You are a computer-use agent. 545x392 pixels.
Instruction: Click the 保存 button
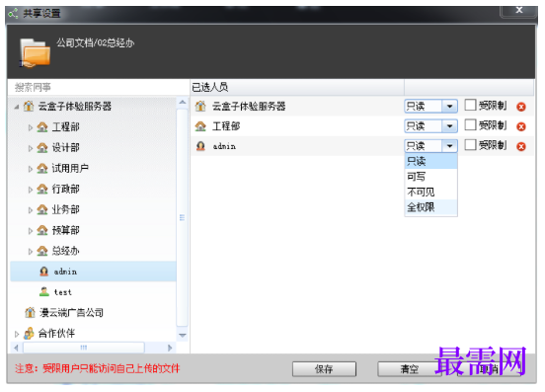click(x=324, y=368)
